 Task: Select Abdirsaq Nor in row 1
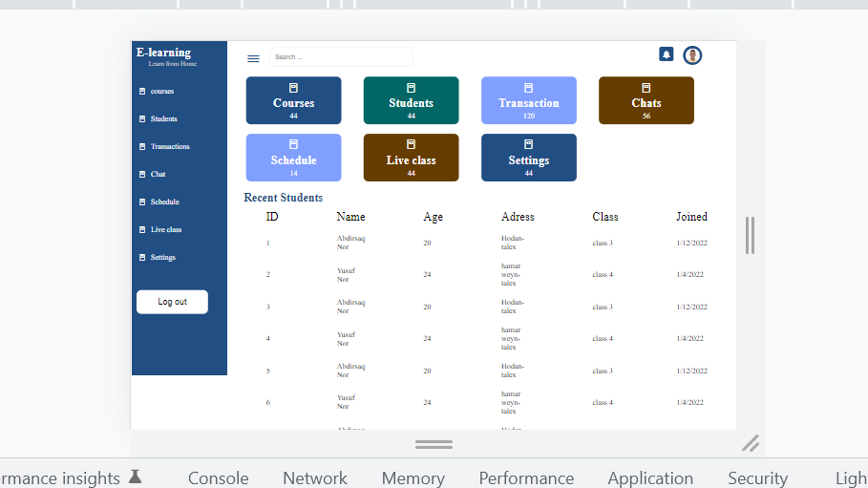[351, 243]
